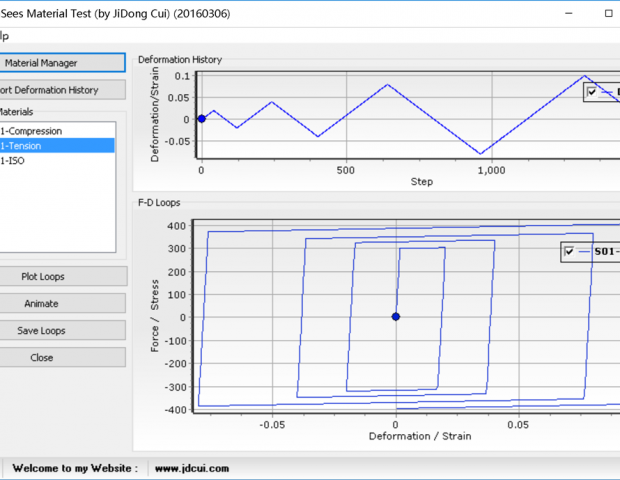Click the Welcome to my Website status label
Image resolution: width=620 pixels, height=480 pixels.
pos(74,468)
